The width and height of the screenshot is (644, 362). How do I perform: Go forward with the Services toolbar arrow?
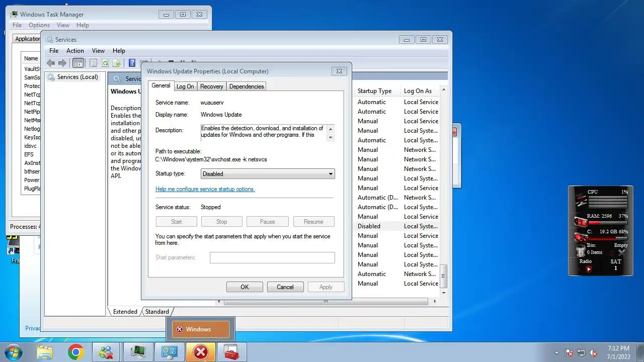tap(62, 63)
